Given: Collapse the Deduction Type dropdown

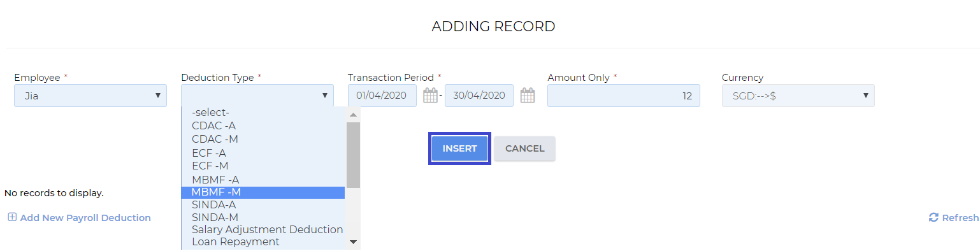Looking at the screenshot, I should tap(257, 96).
